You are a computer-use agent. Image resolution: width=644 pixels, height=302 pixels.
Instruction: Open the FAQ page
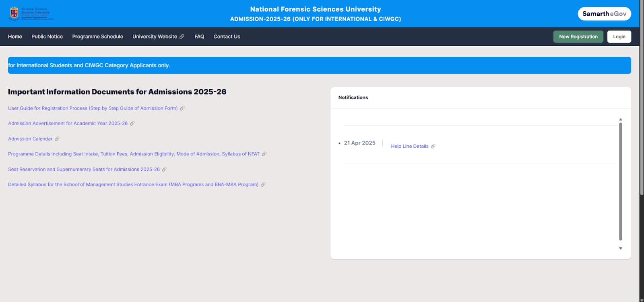click(x=199, y=37)
